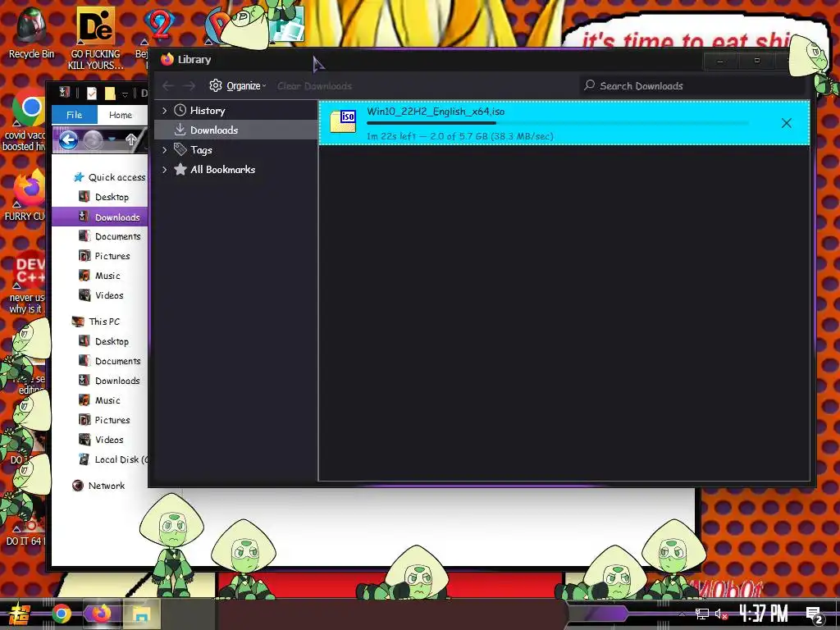This screenshot has width=840, height=630.
Task: Expand the All Bookmarks tree item
Action: point(164,170)
